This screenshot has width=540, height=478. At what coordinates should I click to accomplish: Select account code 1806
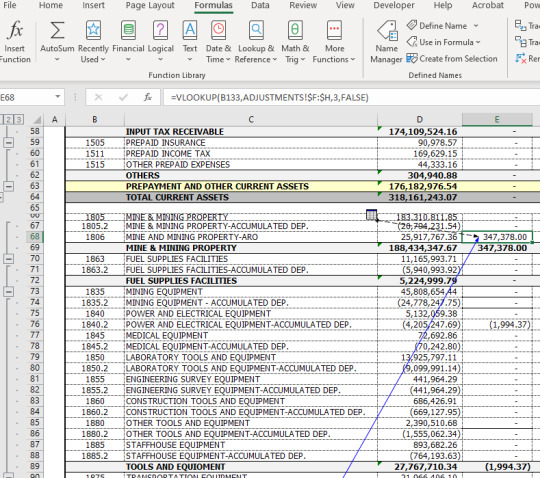click(x=95, y=237)
